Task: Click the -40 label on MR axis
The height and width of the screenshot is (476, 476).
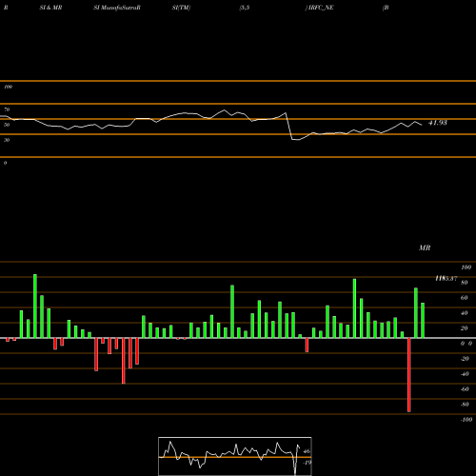Action: 465,374
